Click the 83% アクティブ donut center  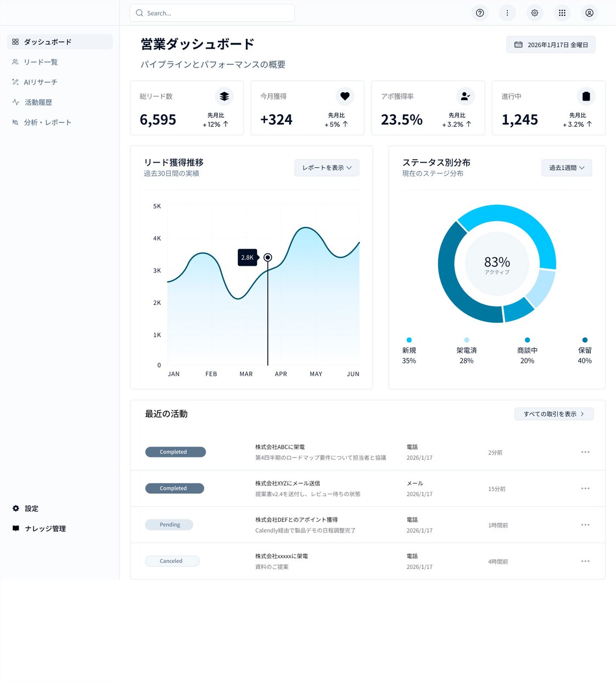point(497,264)
